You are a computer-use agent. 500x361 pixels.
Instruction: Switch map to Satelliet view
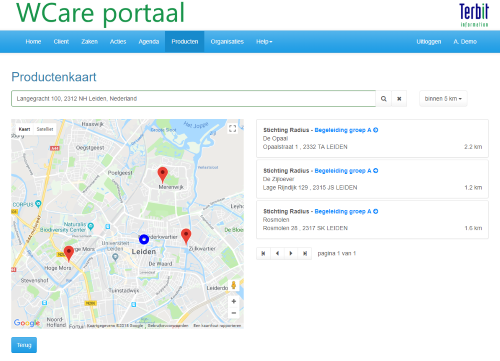[x=45, y=129]
